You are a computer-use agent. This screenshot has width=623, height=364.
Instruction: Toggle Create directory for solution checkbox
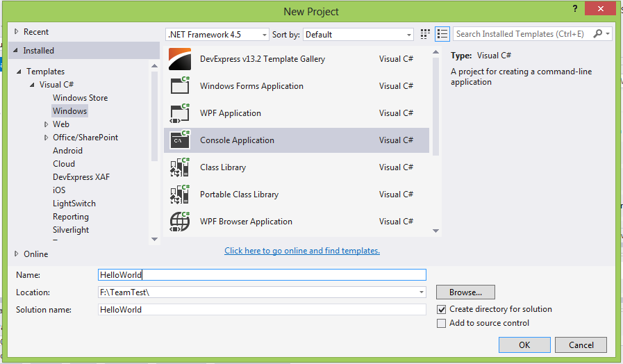441,309
